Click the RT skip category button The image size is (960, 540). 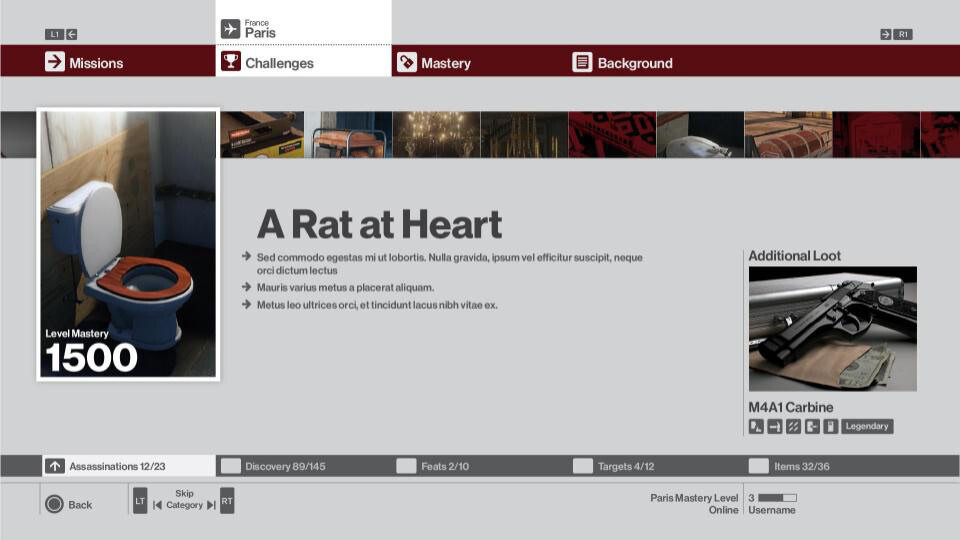click(x=227, y=501)
